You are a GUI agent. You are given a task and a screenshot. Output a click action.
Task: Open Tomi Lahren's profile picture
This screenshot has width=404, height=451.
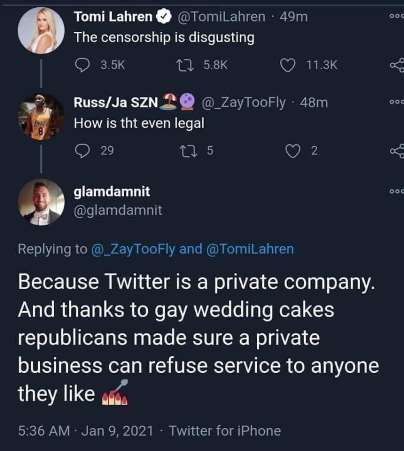(x=41, y=31)
